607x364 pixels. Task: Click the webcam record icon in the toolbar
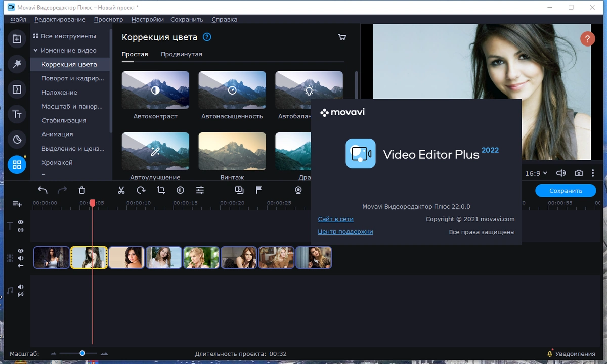pos(298,190)
